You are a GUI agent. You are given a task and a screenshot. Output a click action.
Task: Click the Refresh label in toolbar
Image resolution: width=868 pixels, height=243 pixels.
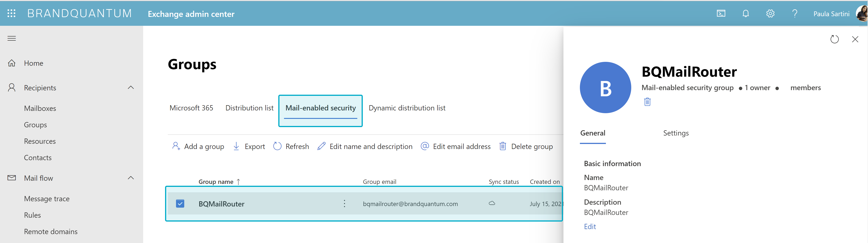[x=297, y=147]
